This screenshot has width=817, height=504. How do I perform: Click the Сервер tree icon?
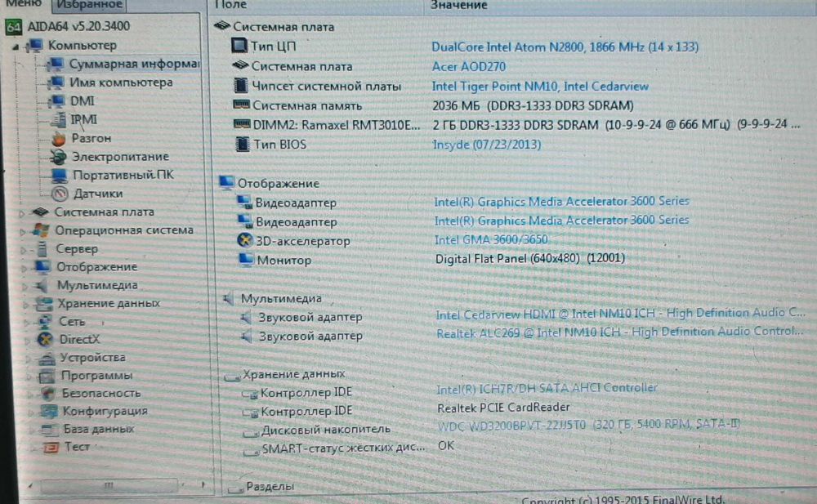42,248
